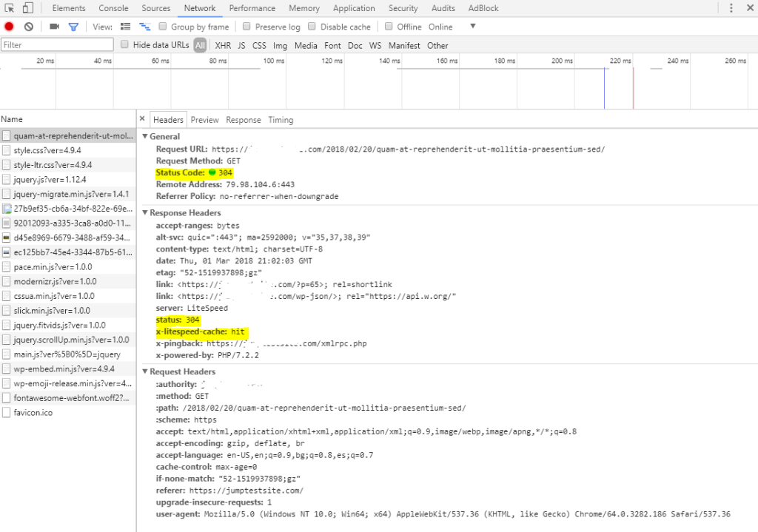Enable Hide data URLs checkbox

(124, 45)
